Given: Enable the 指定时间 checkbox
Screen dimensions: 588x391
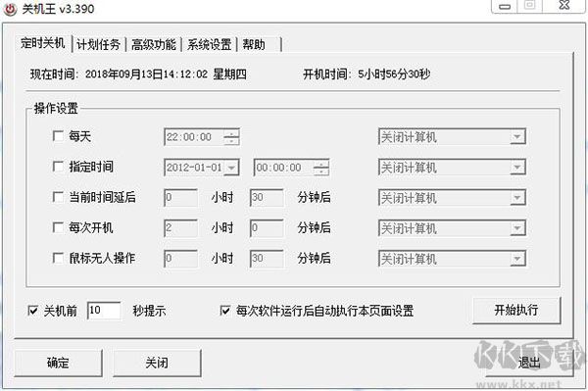Looking at the screenshot, I should click(58, 167).
